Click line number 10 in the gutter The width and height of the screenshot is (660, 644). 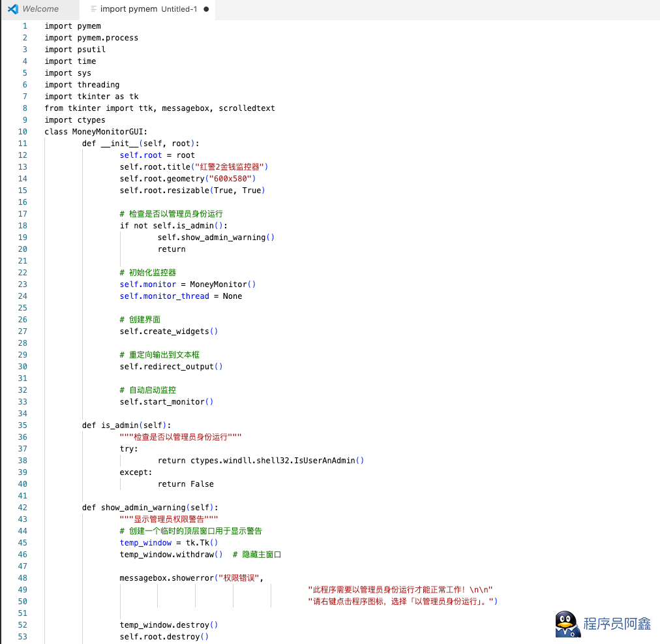point(23,132)
